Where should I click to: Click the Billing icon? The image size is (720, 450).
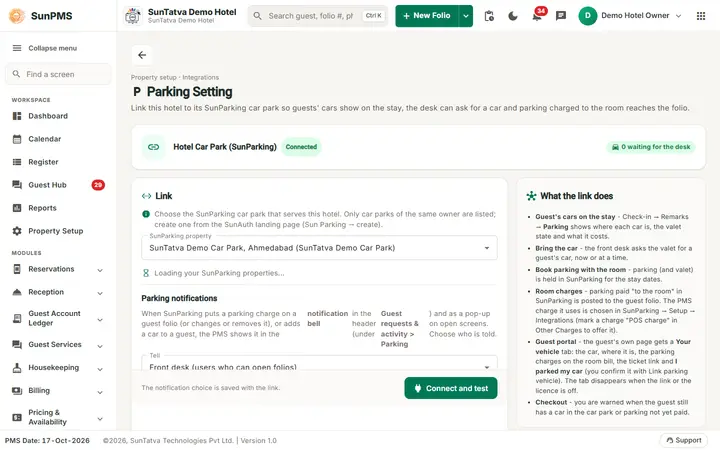click(17, 391)
